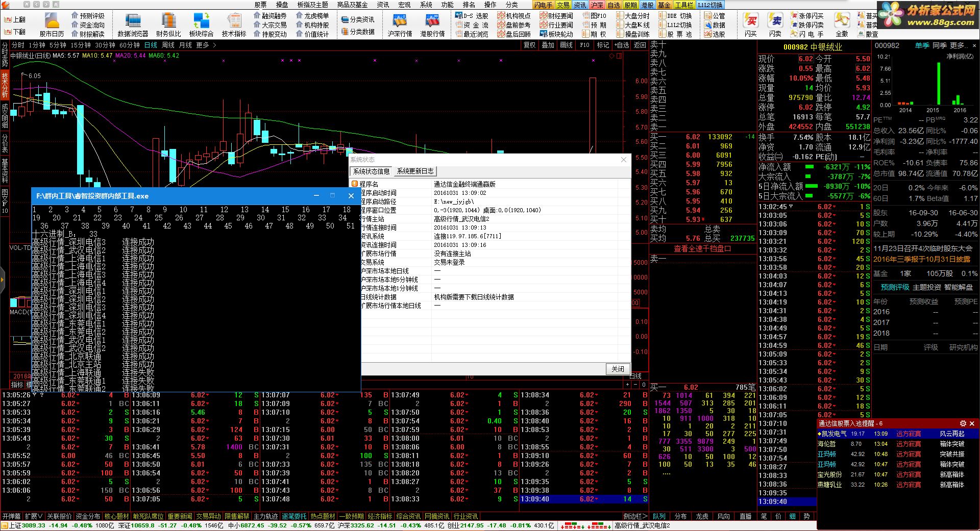This screenshot has height=531, width=980.
Task: Open the 技术指标 technical indicators icon
Action: pos(234,24)
